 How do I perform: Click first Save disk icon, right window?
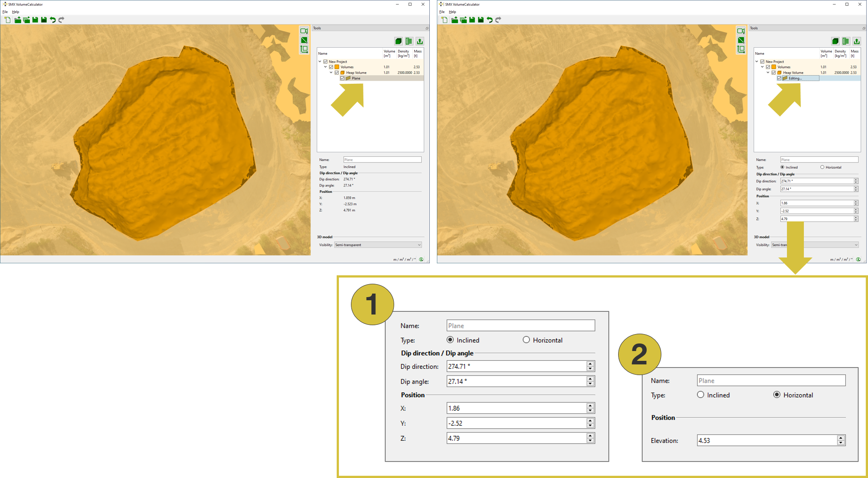[472, 20]
